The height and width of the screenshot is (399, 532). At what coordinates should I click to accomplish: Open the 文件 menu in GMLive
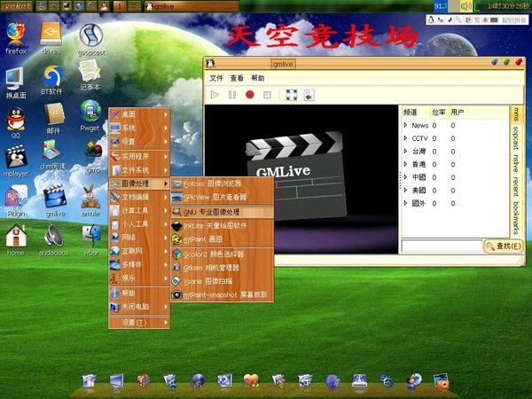click(x=215, y=78)
